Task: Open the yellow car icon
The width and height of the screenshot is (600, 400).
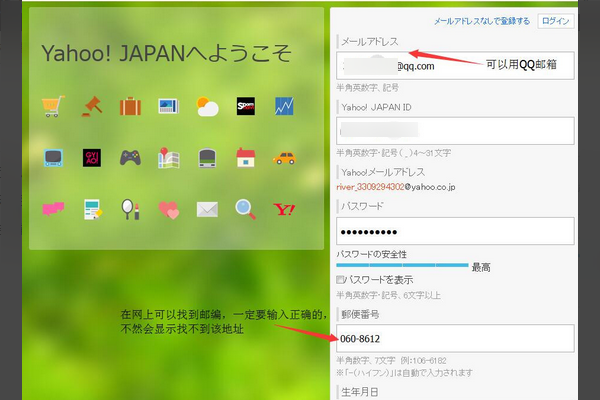Action: (x=284, y=157)
